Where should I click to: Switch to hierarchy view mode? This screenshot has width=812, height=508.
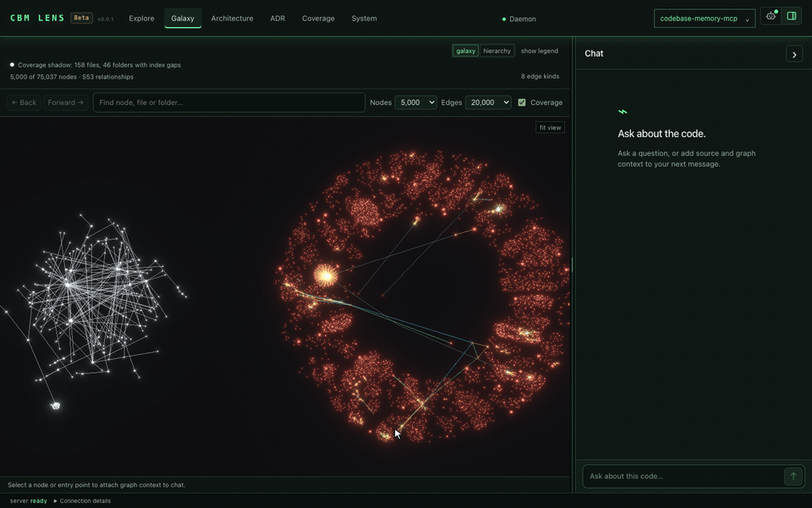tap(497, 51)
